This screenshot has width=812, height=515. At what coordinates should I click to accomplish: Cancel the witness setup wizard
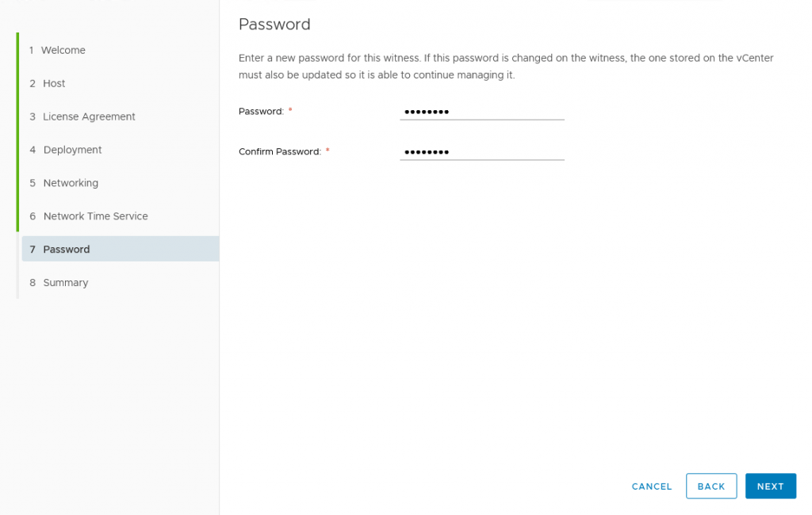652,486
